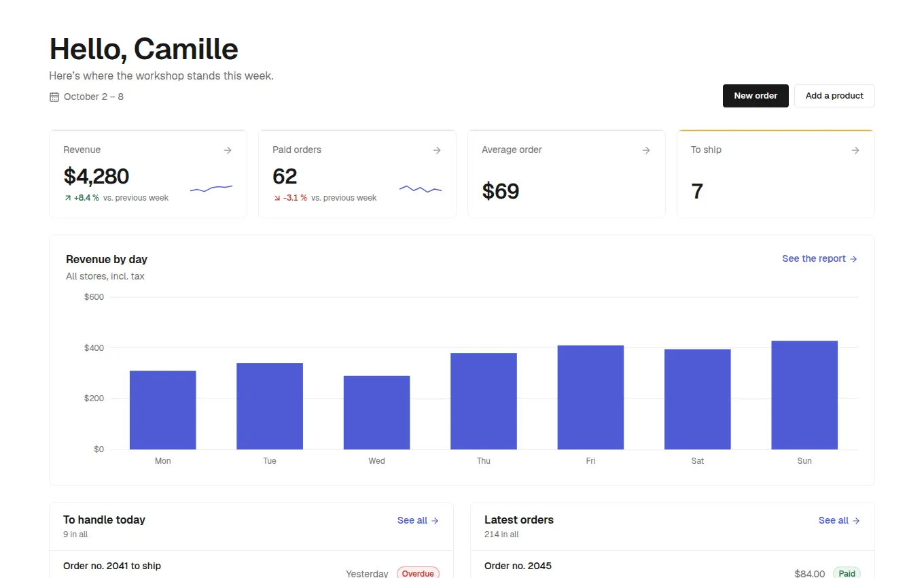Click the Paid orders trend sparkline
Screen dimensions: 924x578
point(421,188)
